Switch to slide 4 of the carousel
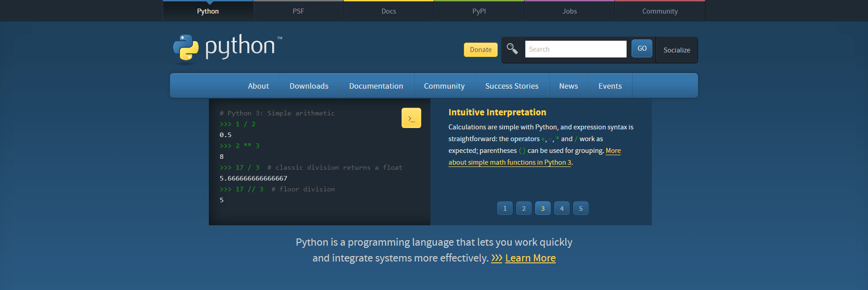 pyautogui.click(x=561, y=209)
